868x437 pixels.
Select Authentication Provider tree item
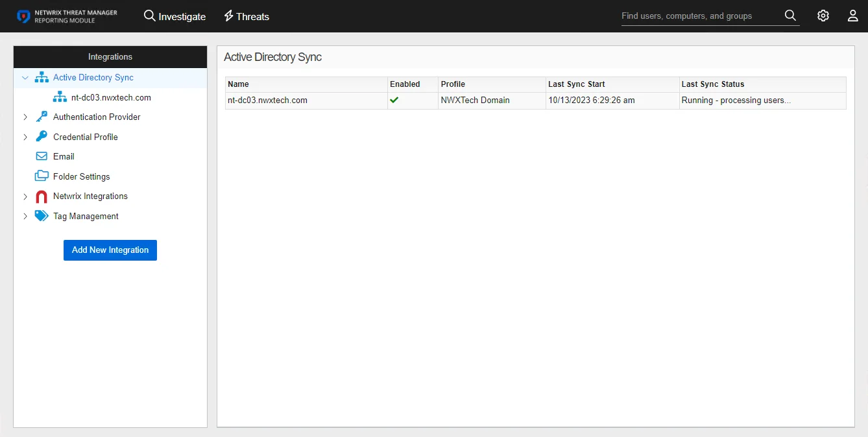point(97,117)
